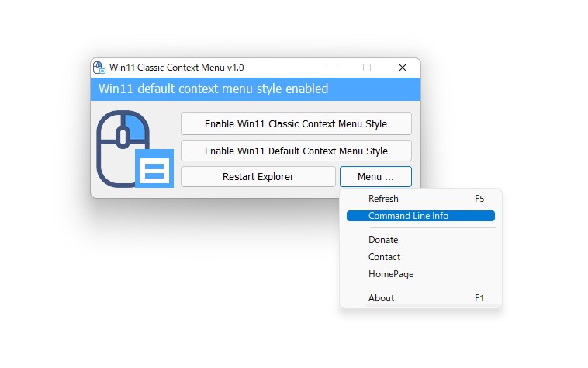588x368 pixels.
Task: Choose Refresh from the menu
Action: coord(420,199)
